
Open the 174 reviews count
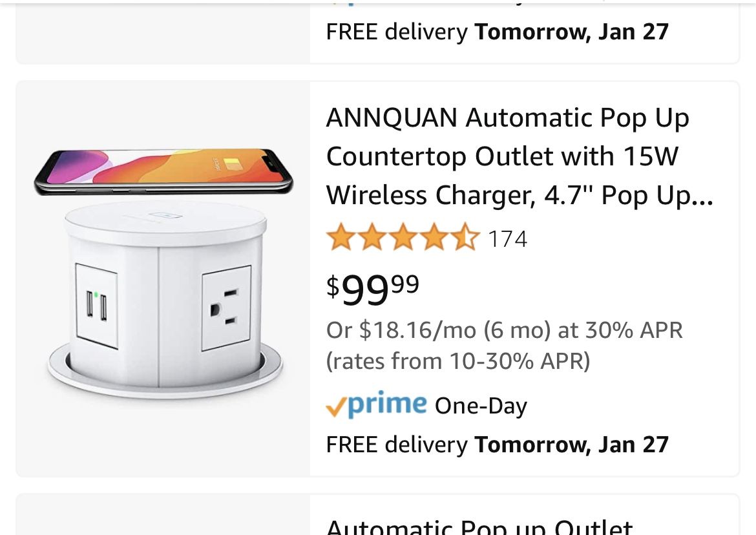coord(507,239)
